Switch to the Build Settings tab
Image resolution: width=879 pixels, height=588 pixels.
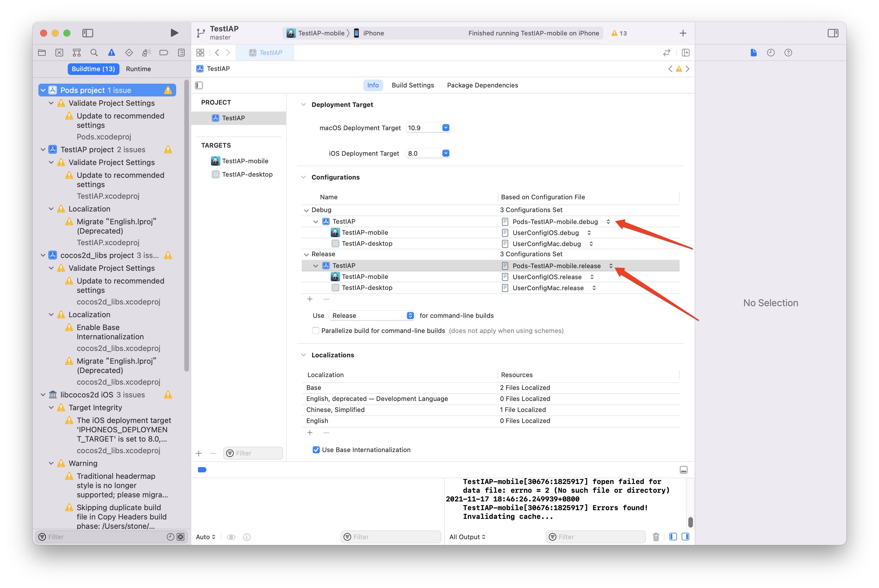(x=413, y=85)
